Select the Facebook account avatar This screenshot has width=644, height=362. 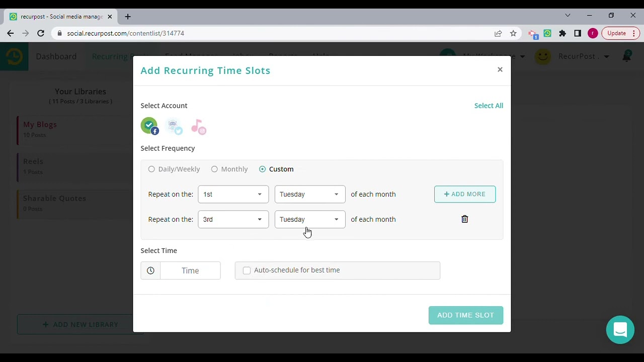(149, 126)
